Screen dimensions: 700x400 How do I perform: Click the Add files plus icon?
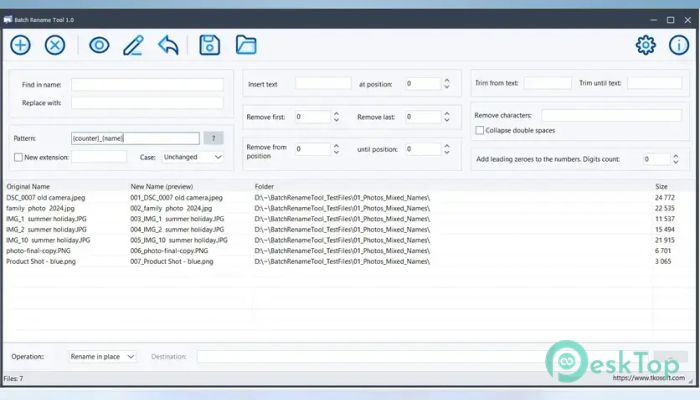point(21,45)
